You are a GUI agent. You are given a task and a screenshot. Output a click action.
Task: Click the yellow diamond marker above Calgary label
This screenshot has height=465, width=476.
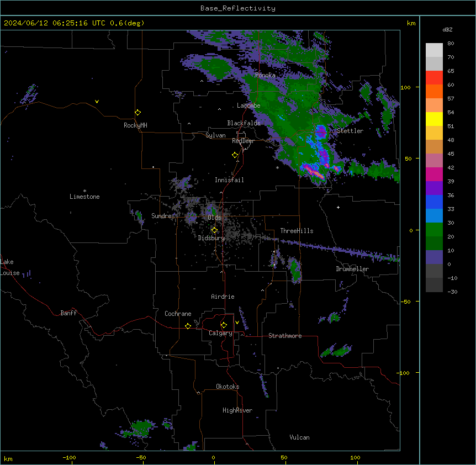(x=224, y=325)
